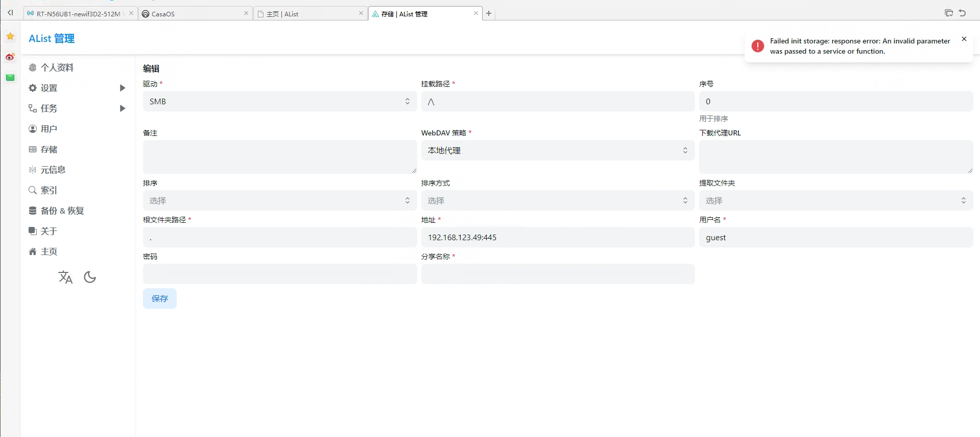Switch to the CasaOS tab
This screenshot has width=980, height=437.
(x=196, y=14)
